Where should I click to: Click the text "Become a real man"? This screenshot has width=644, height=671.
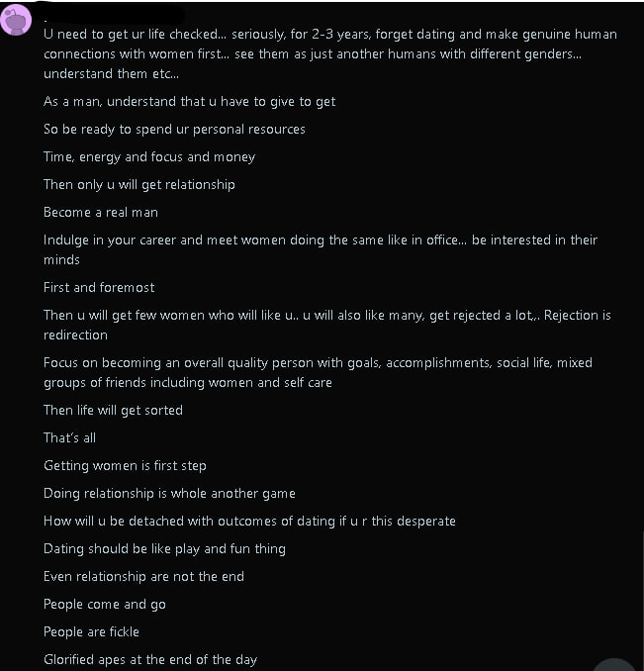tap(101, 212)
